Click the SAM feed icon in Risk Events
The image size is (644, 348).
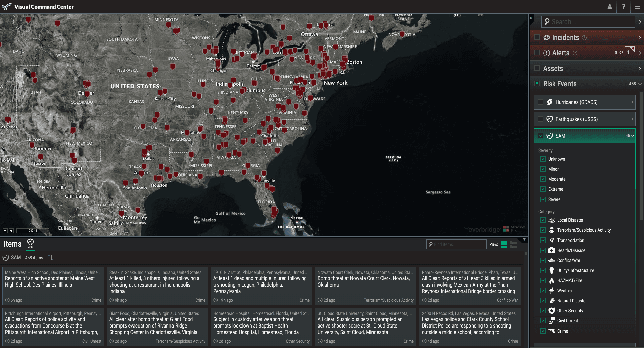(x=550, y=136)
